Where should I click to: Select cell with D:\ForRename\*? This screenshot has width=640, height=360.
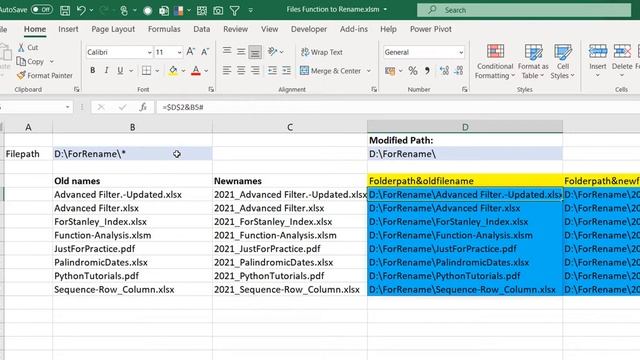click(x=132, y=154)
